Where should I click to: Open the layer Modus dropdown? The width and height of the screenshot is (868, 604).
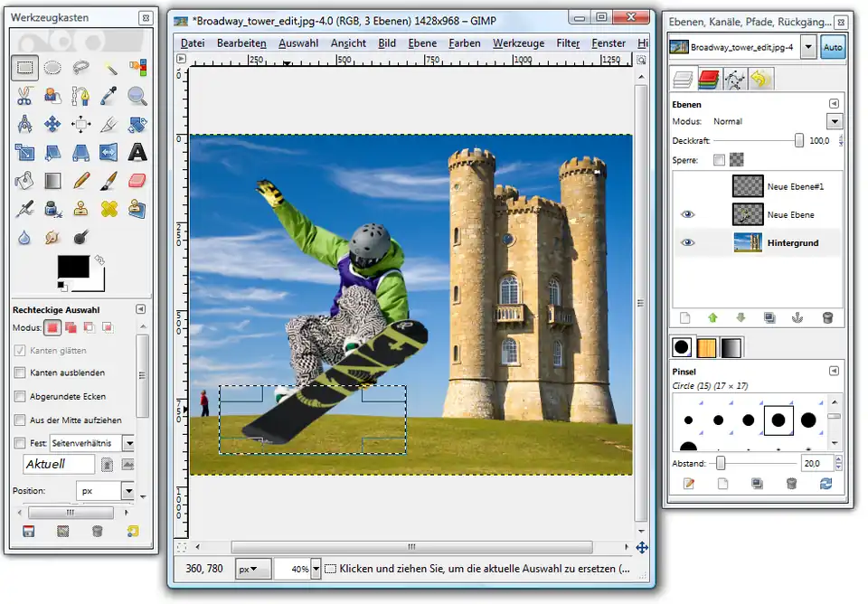[833, 121]
